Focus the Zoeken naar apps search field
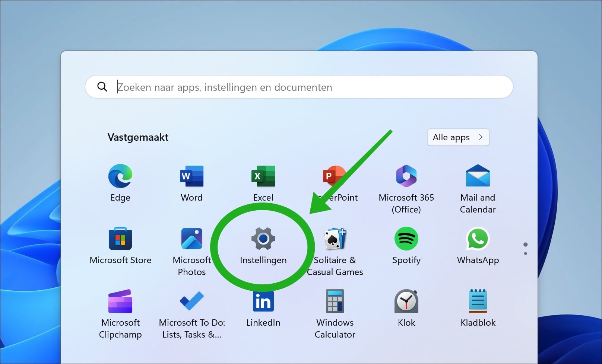Screen dimensions: 602x364 (299, 87)
